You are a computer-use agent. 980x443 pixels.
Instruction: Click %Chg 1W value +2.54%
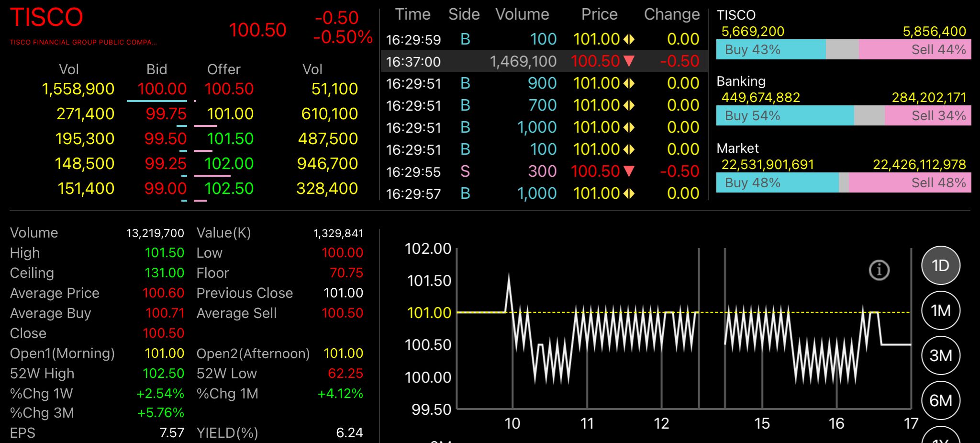(160, 394)
